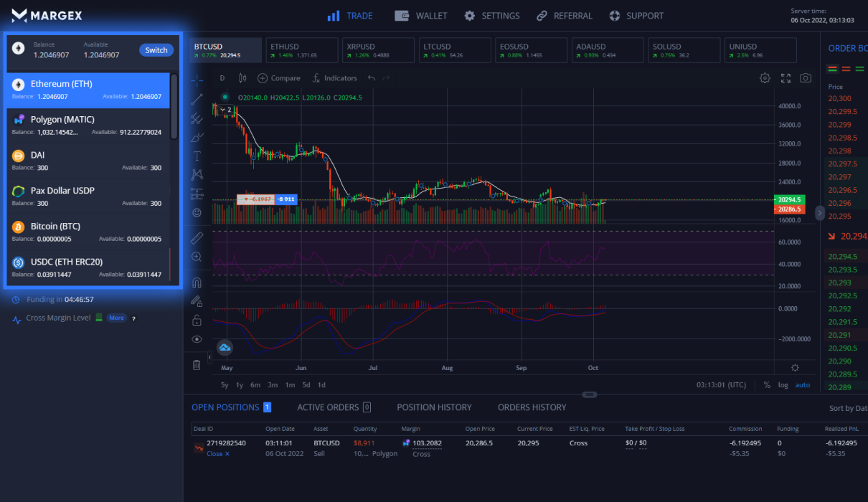868x502 pixels.
Task: Select Bitcoin (BTC) wallet
Action: pos(88,232)
